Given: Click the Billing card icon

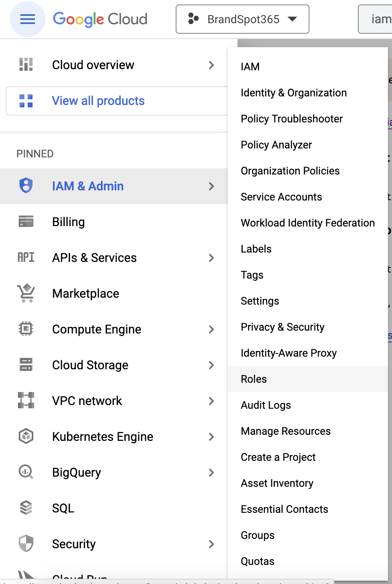Looking at the screenshot, I should tap(26, 222).
